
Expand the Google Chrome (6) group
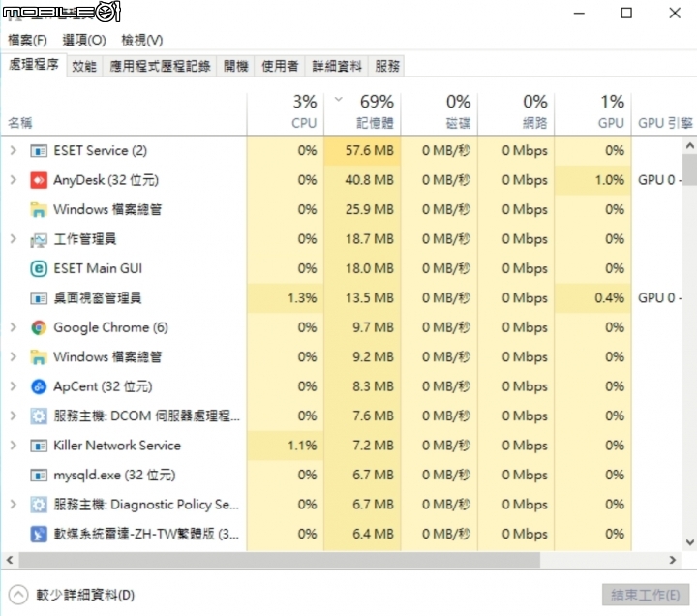[14, 327]
